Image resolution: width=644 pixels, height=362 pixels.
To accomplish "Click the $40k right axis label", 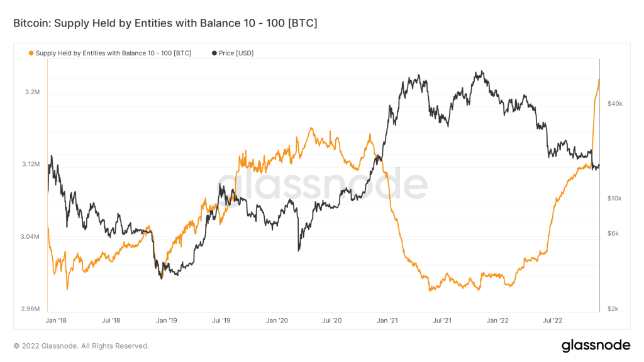I will (614, 103).
